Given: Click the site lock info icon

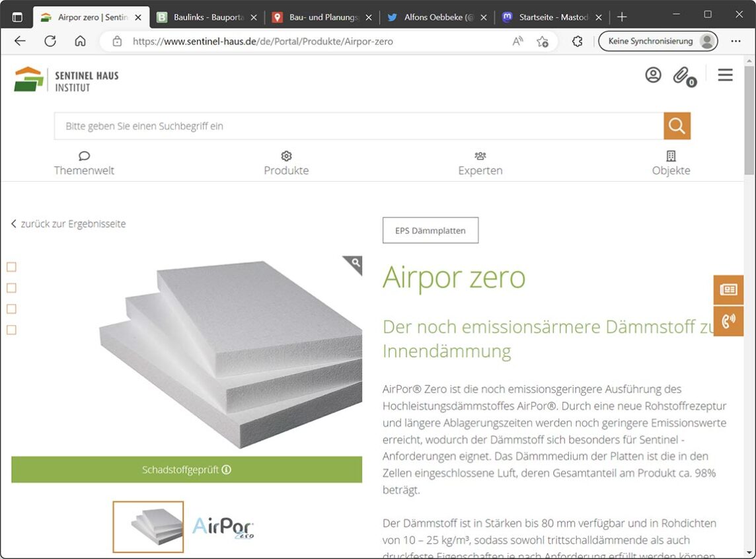Looking at the screenshot, I should (x=117, y=42).
